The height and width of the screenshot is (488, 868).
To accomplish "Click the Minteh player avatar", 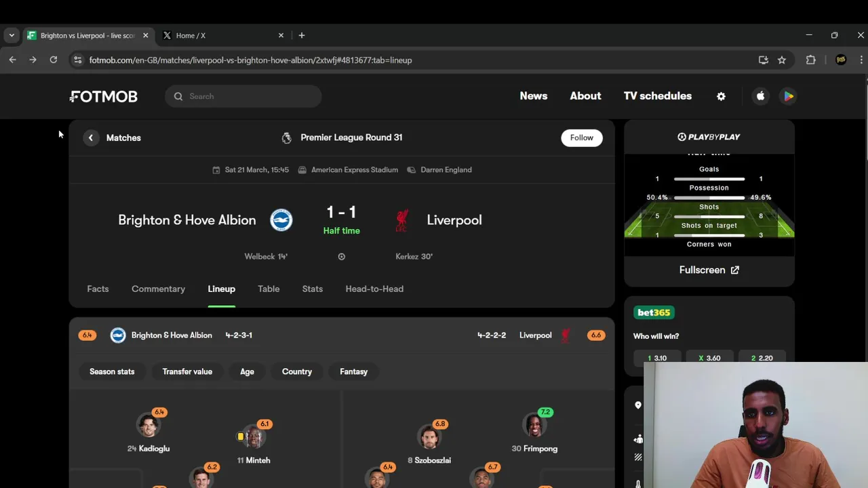I will [254, 437].
